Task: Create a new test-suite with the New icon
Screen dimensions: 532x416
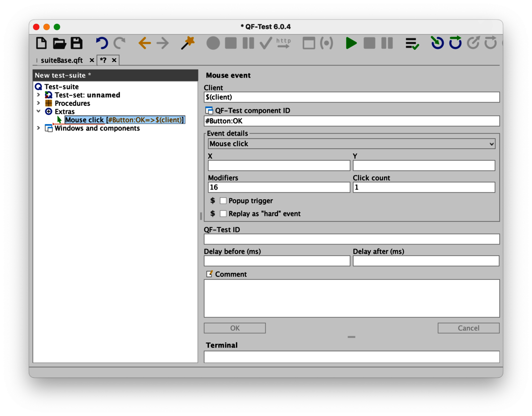Action: (41, 43)
